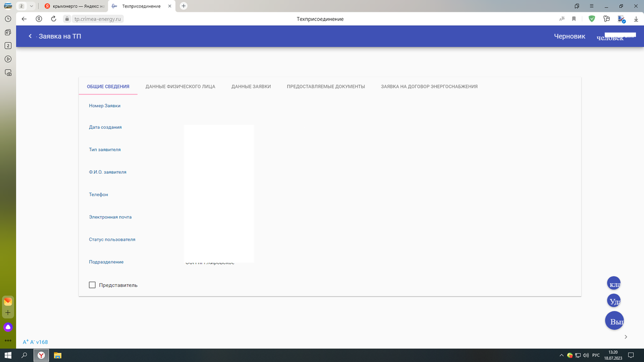Image resolution: width=644 pixels, height=362 pixels.
Task: Click the Дата создания field label
Action: coord(105,127)
